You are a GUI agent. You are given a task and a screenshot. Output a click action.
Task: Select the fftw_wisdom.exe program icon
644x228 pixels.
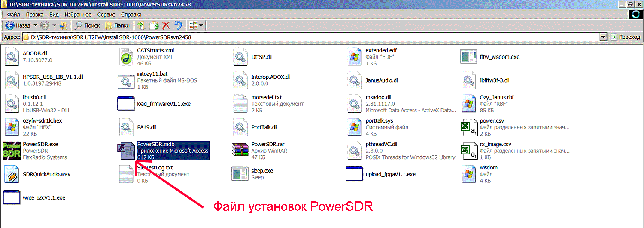point(468,57)
